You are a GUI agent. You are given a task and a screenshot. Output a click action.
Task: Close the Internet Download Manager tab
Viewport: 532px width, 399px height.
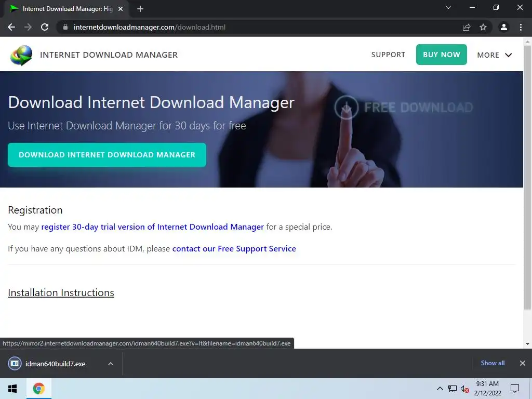[121, 9]
